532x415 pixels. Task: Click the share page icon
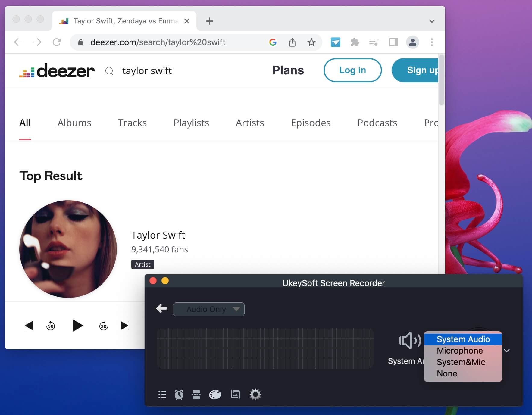(292, 42)
